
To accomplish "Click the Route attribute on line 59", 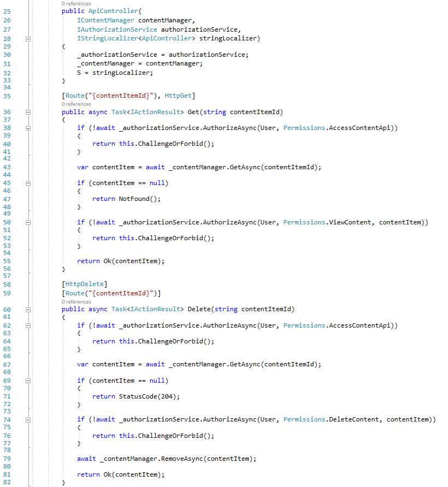I will pyautogui.click(x=75, y=293).
